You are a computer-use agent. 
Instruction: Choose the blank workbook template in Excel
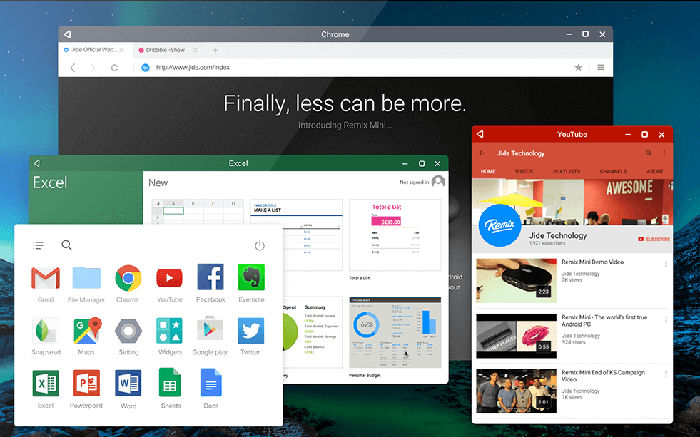point(198,212)
